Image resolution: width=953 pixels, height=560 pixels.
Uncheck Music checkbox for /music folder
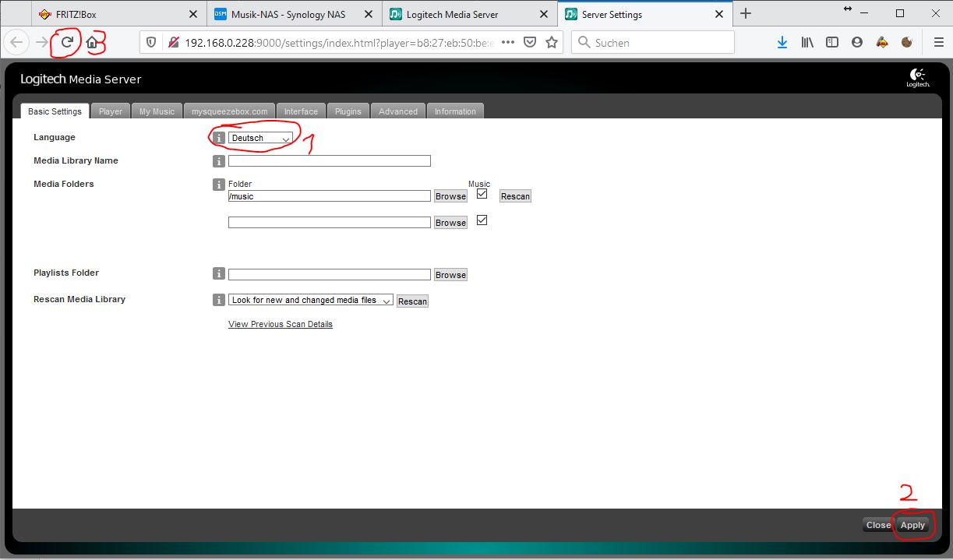pos(482,194)
